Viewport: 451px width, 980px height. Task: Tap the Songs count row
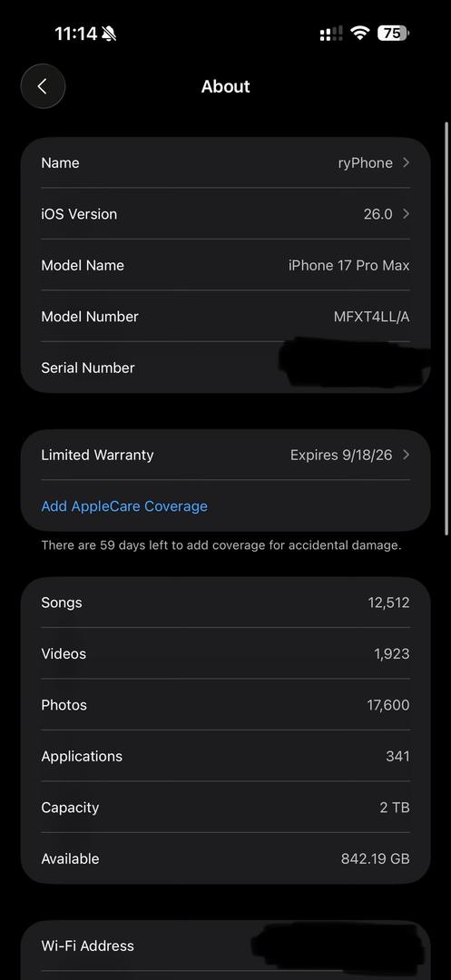225,603
